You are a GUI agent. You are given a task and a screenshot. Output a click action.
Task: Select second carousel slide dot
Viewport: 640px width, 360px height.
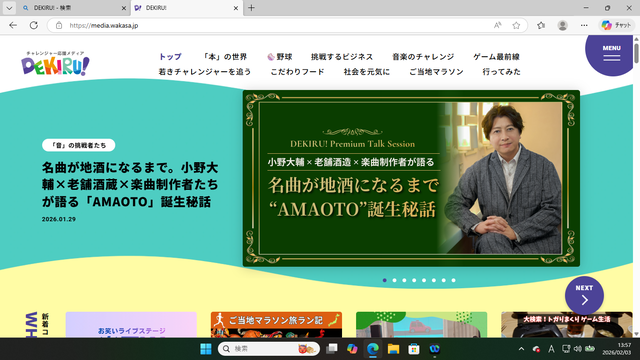394,280
